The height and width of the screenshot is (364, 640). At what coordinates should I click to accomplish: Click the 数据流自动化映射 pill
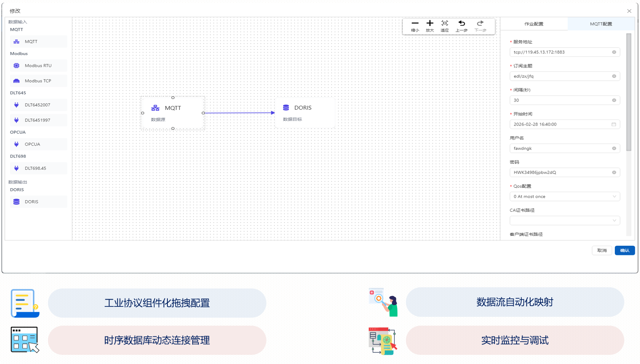(x=515, y=302)
